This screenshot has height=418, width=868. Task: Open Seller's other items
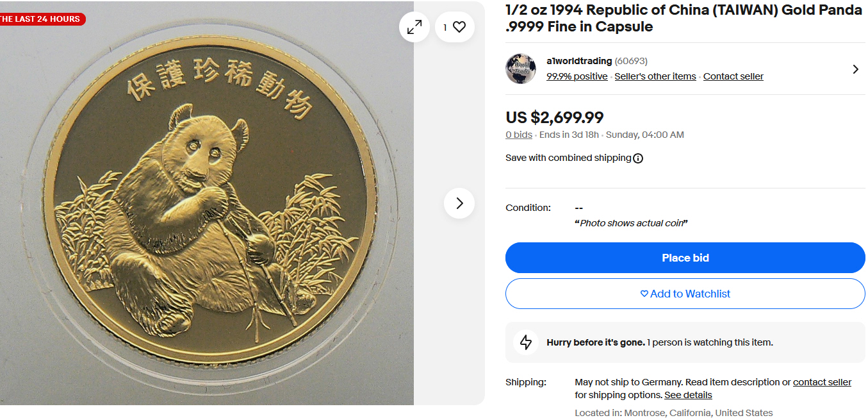655,76
